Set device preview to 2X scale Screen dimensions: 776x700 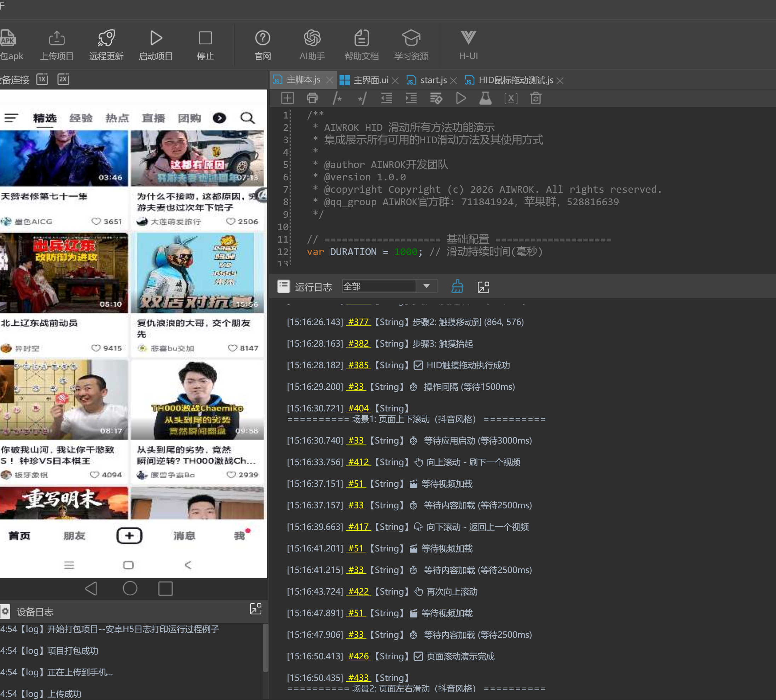[63, 79]
